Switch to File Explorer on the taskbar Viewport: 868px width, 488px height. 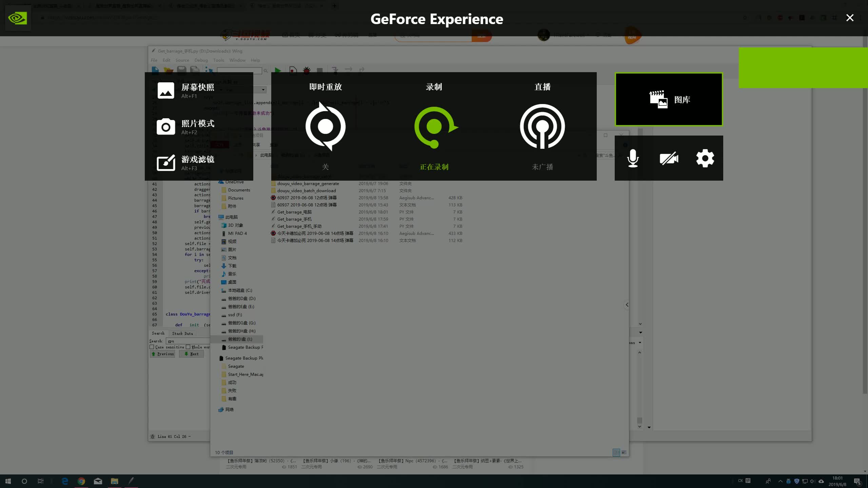tap(114, 481)
